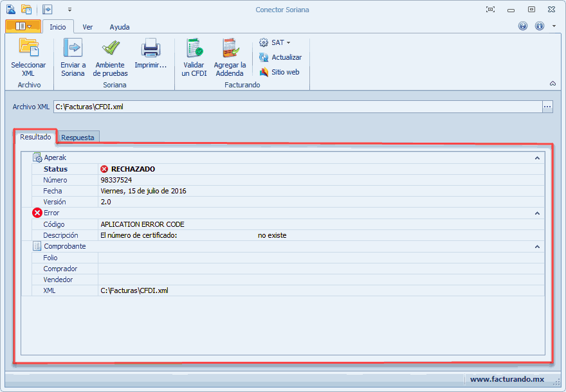Click the Archivo XML path field
Image resolution: width=566 pixels, height=392 pixels.
coord(296,107)
